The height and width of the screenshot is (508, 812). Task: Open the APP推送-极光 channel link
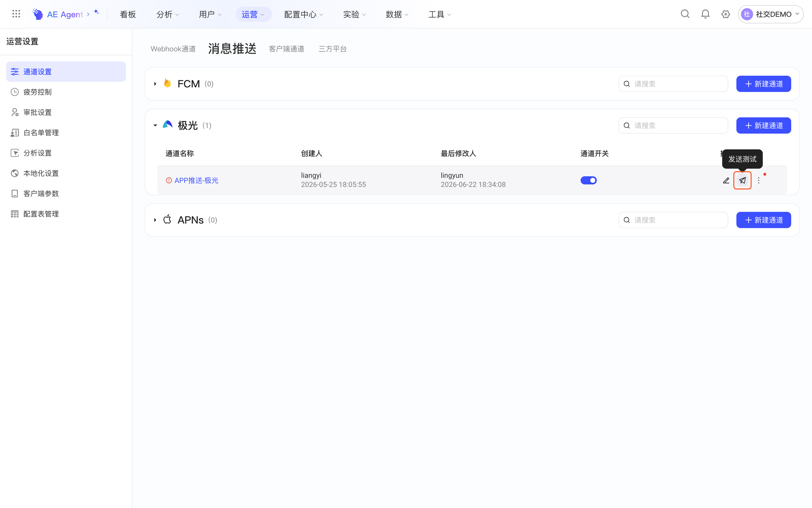(x=196, y=180)
